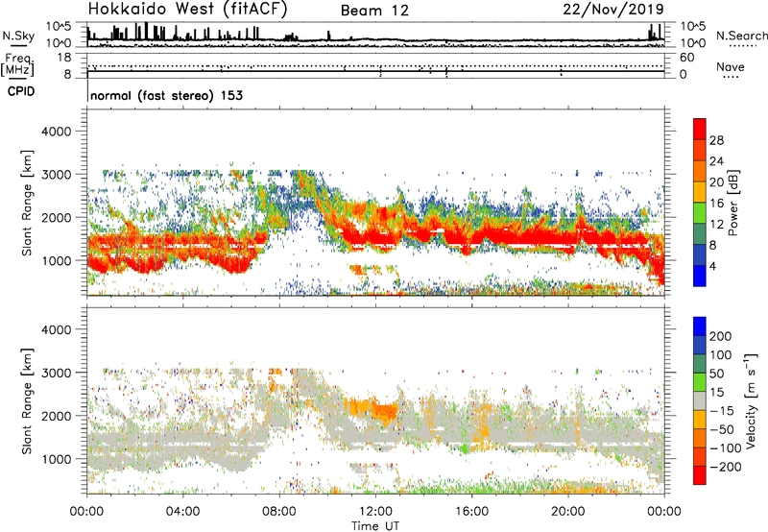This screenshot has height=532, width=768.
Task: Click the '28' power colorbar value
Action: point(716,140)
